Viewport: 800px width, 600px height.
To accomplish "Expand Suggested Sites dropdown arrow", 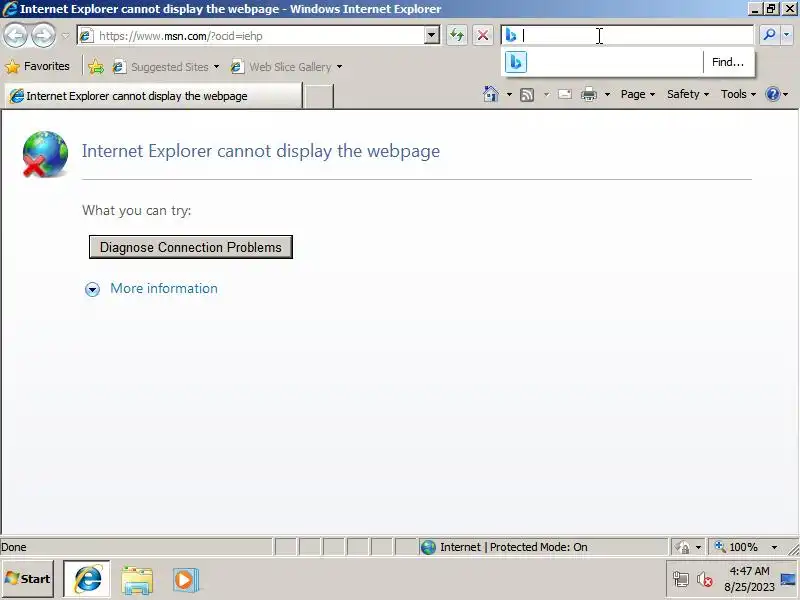I will tap(216, 67).
